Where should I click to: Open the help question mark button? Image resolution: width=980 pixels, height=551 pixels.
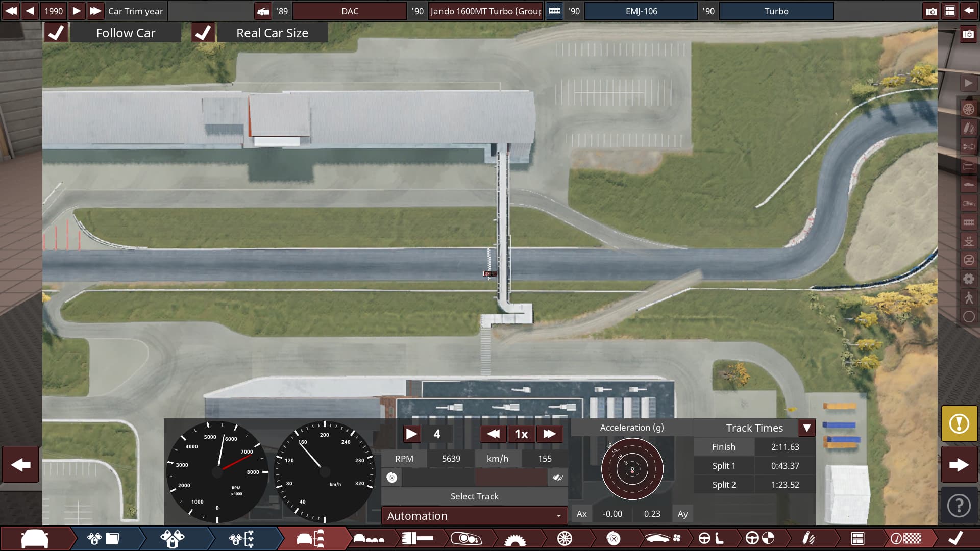pyautogui.click(x=959, y=506)
